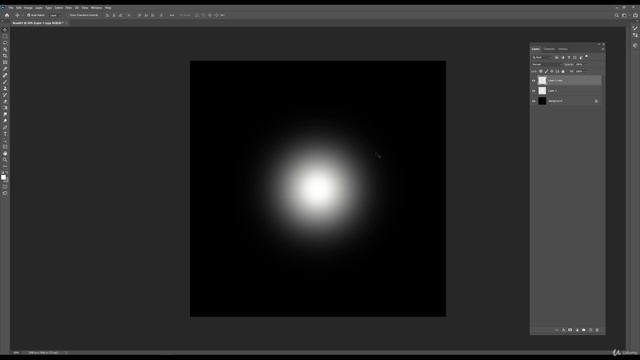Click the Home icon in options bar
This screenshot has height=360, width=640.
point(7,15)
